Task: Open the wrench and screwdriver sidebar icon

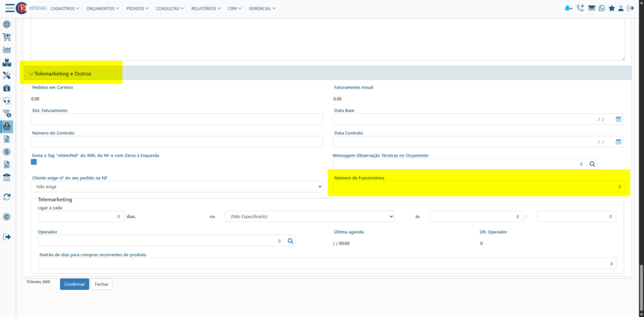Action: 6,75
